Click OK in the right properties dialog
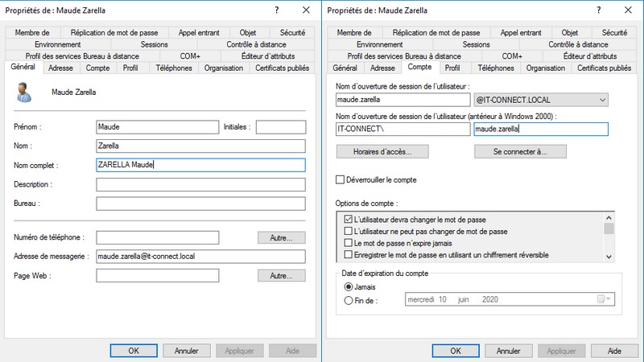This screenshot has width=644, height=362. click(x=456, y=351)
